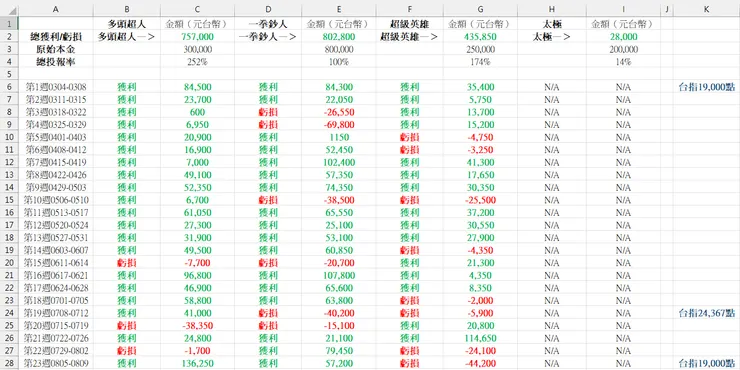Click cell with total 28,000

click(x=623, y=37)
